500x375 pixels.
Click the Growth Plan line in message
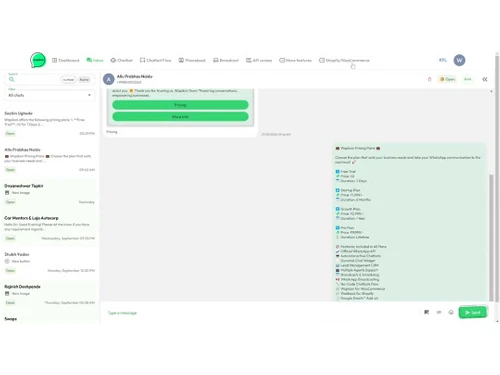348,209
